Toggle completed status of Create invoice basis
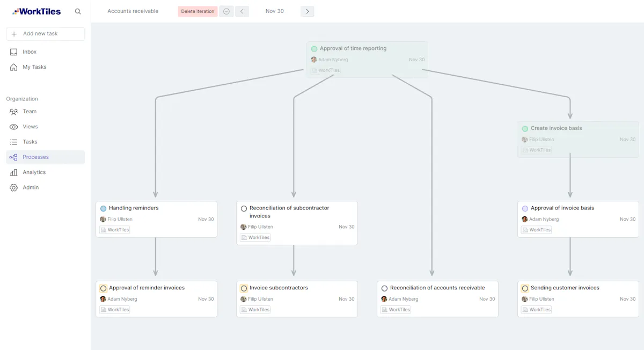This screenshot has width=644, height=350. pos(525,129)
